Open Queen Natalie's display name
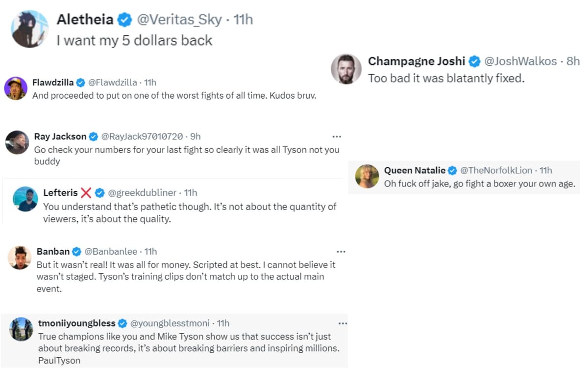 (x=415, y=170)
